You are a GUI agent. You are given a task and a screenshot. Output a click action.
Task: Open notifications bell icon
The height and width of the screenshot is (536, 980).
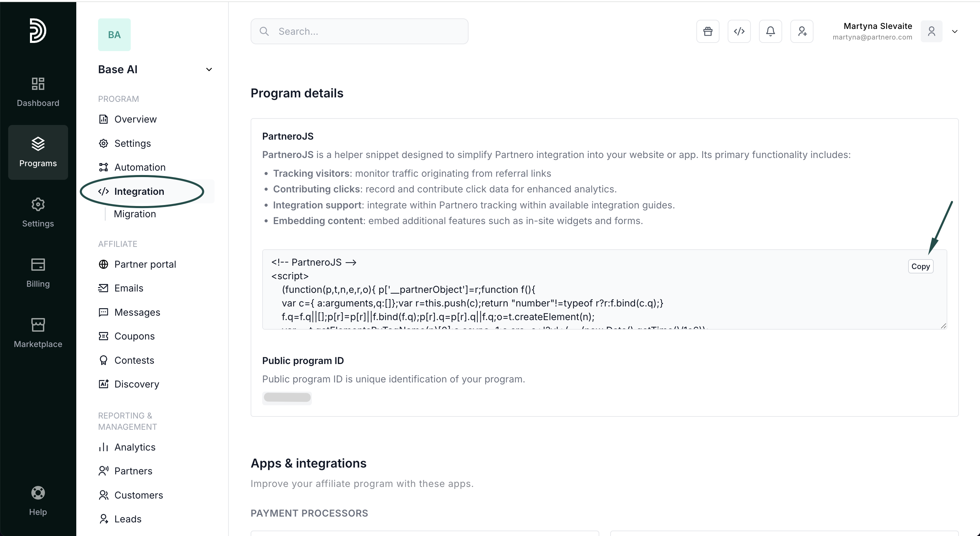point(770,31)
